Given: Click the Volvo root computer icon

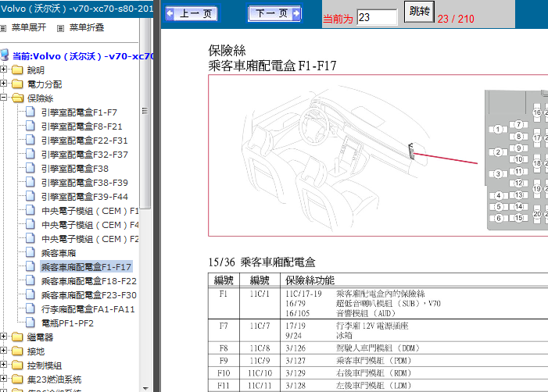Looking at the screenshot, I should (x=5, y=55).
